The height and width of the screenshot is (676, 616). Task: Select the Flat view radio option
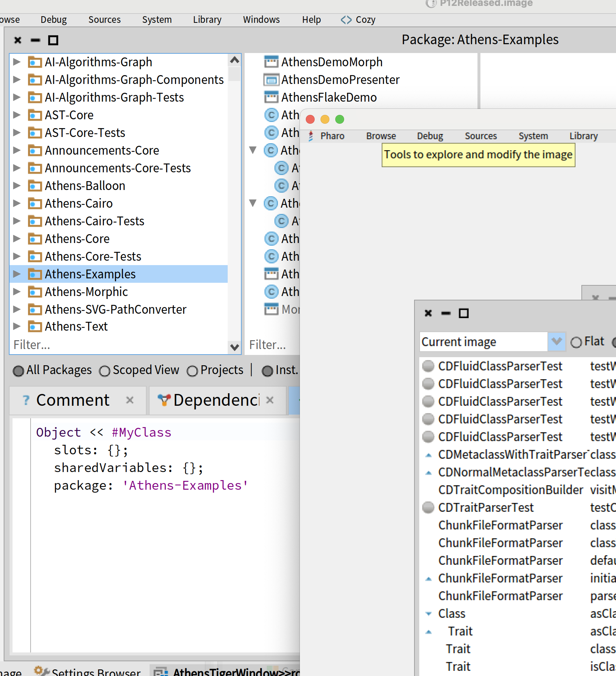point(576,342)
